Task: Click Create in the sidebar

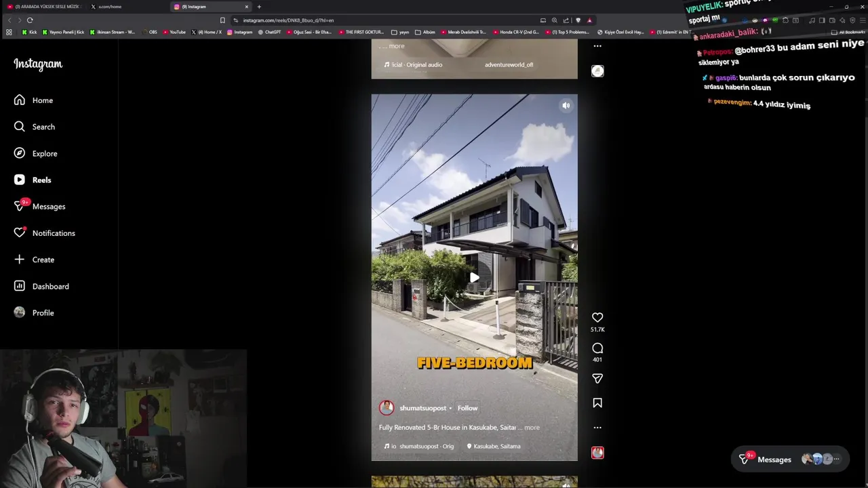Action: 34,260
